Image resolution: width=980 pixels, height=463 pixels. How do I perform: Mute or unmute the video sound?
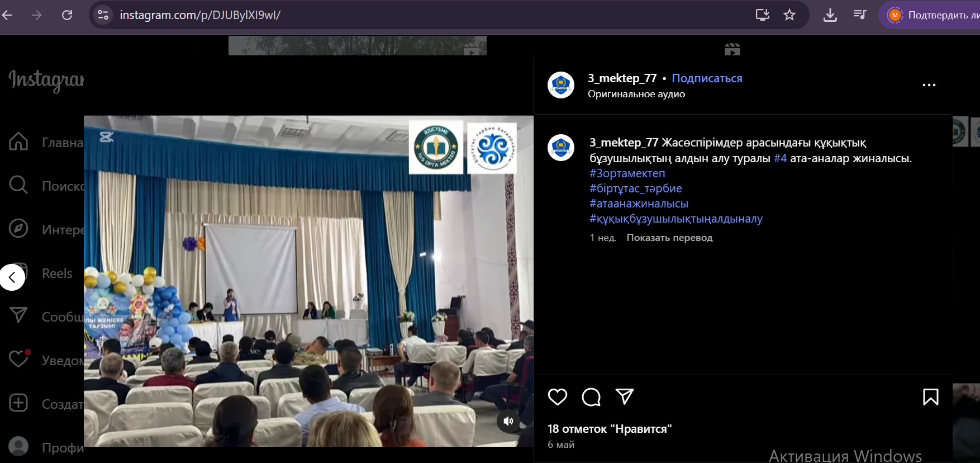pyautogui.click(x=508, y=421)
